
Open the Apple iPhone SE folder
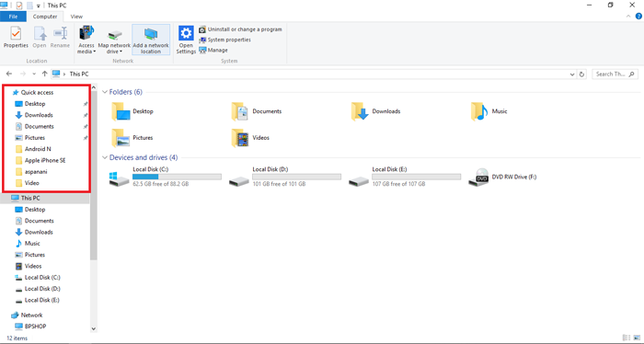(45, 161)
